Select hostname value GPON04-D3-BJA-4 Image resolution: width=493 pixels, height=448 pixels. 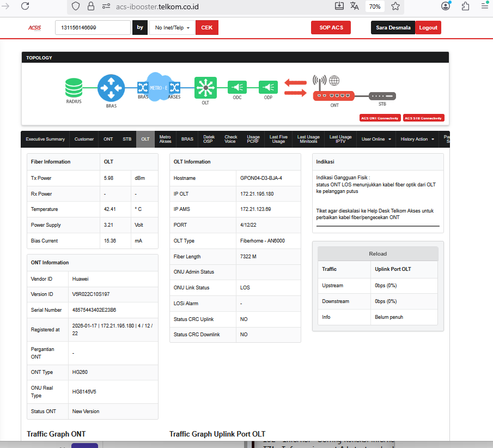(261, 178)
